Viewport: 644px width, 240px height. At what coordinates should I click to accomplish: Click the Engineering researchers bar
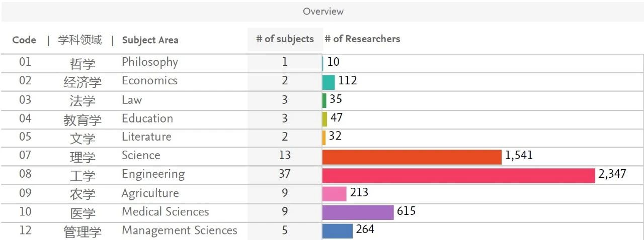point(458,176)
